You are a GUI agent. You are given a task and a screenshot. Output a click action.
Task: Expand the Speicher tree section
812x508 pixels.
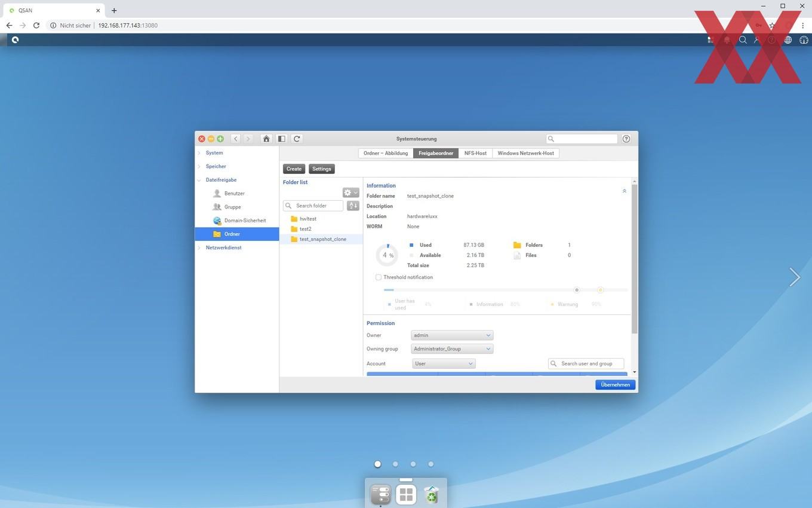199,167
